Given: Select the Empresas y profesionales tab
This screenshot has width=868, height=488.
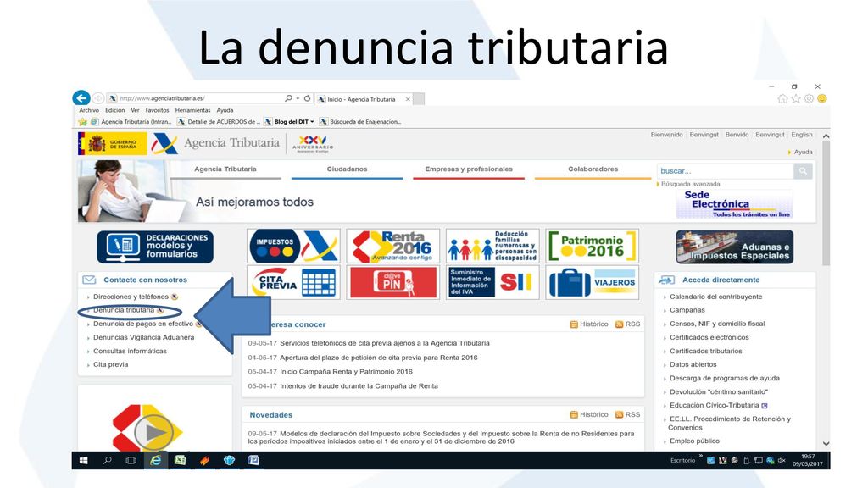Looking at the screenshot, I should 469,169.
